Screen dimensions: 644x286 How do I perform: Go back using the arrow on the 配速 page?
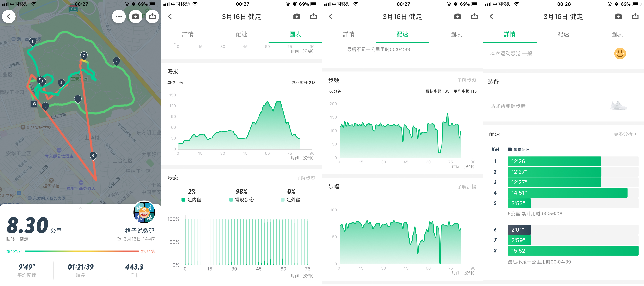[331, 16]
